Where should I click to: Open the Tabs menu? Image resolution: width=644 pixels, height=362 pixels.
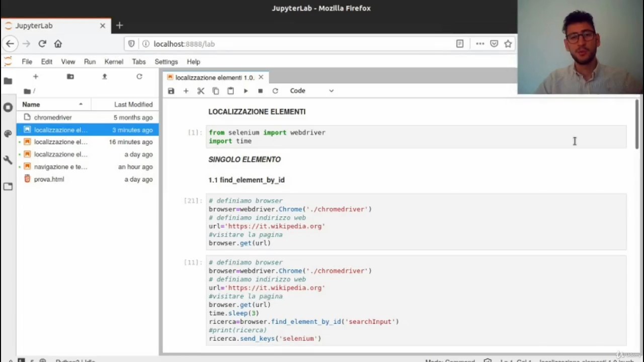[x=139, y=62]
